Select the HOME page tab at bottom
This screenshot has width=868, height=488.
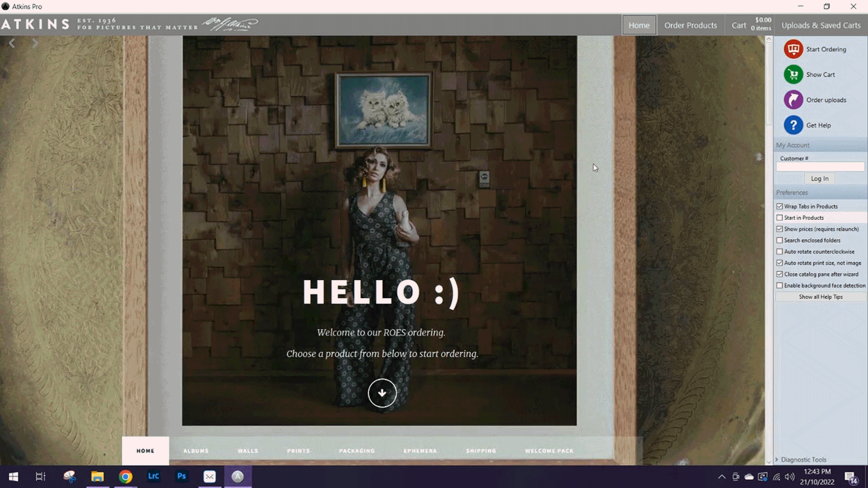coord(145,451)
